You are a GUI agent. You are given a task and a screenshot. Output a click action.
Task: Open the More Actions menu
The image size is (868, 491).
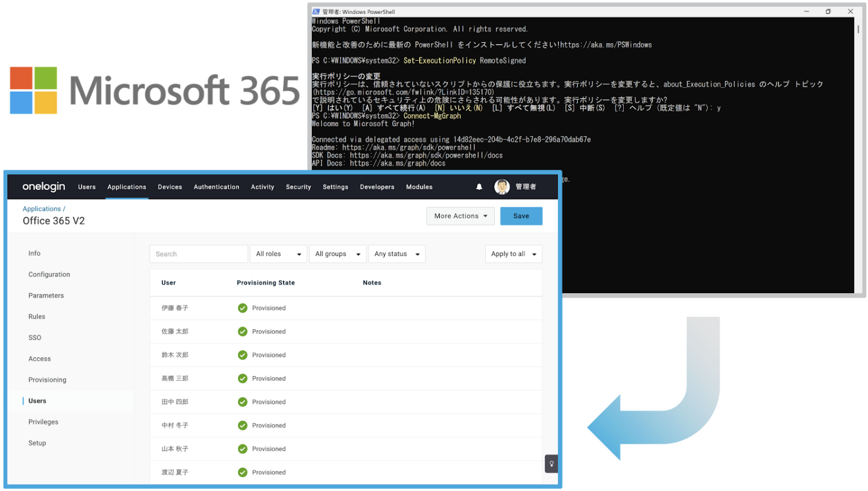tap(460, 216)
